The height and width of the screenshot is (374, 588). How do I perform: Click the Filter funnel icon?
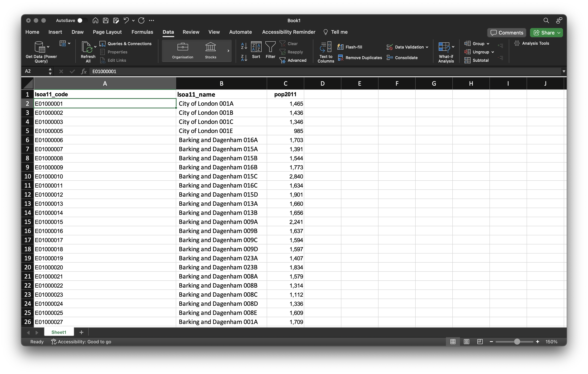click(270, 47)
